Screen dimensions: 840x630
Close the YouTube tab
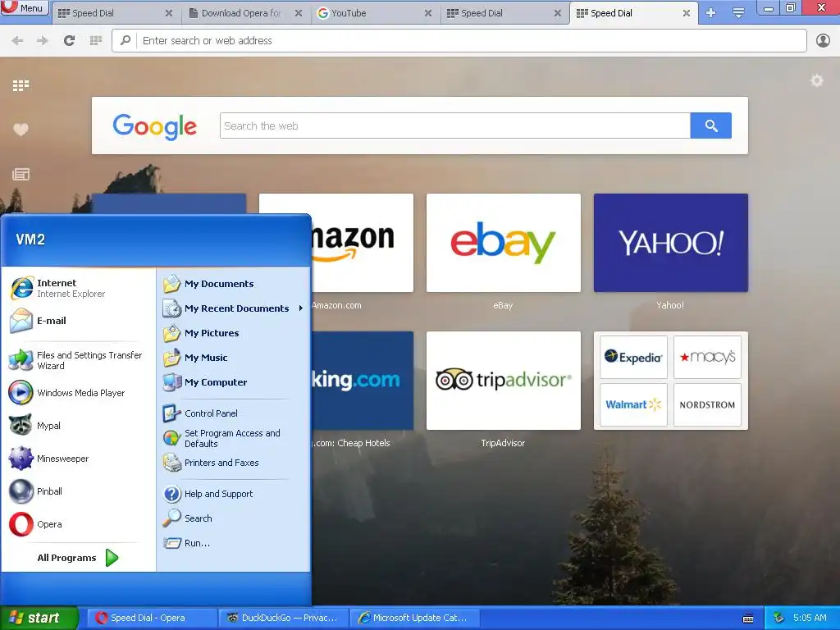pos(428,13)
